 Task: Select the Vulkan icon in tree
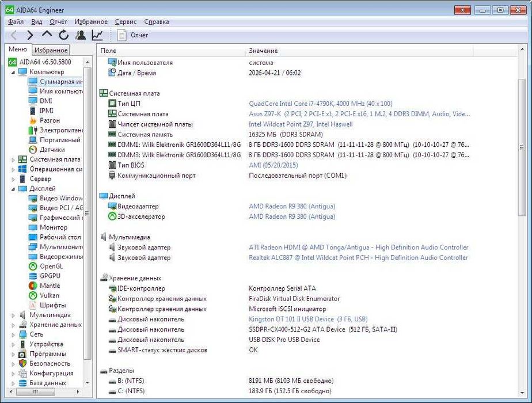click(x=33, y=295)
